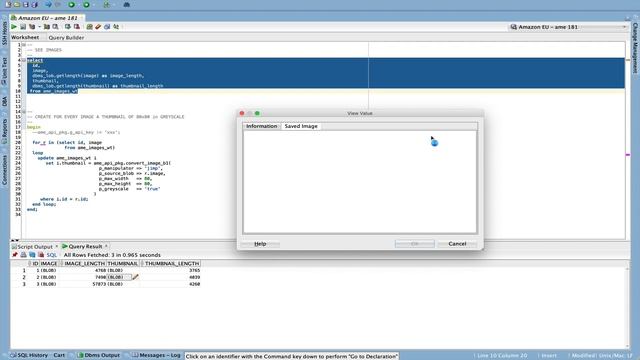640x360 pixels.
Task: Click the eraser Clear icon in worksheet toolbar
Action: (98, 27)
